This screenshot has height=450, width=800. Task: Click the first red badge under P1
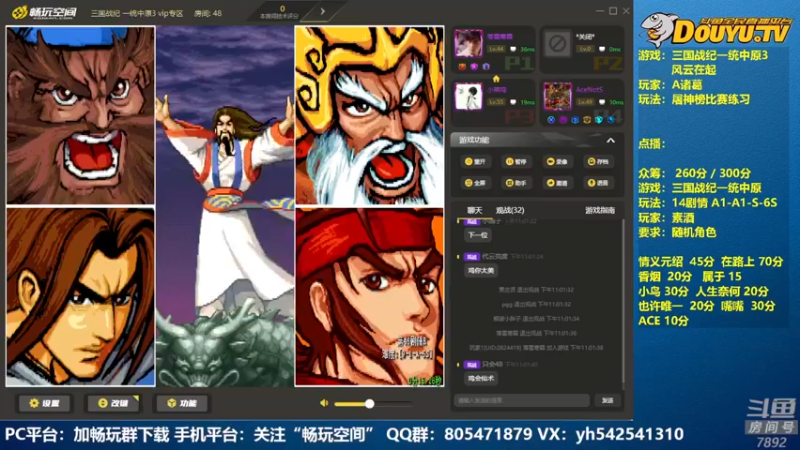point(462,67)
